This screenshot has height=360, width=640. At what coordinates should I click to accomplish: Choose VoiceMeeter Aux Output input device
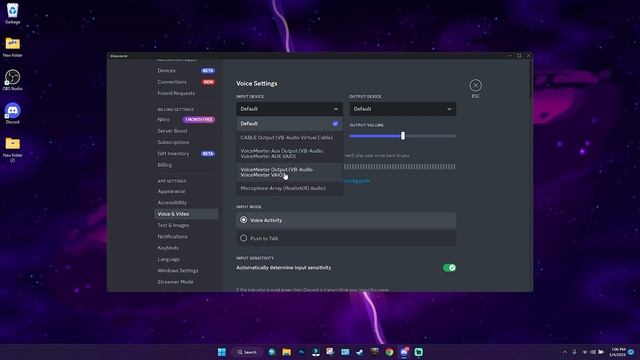[x=289, y=153]
